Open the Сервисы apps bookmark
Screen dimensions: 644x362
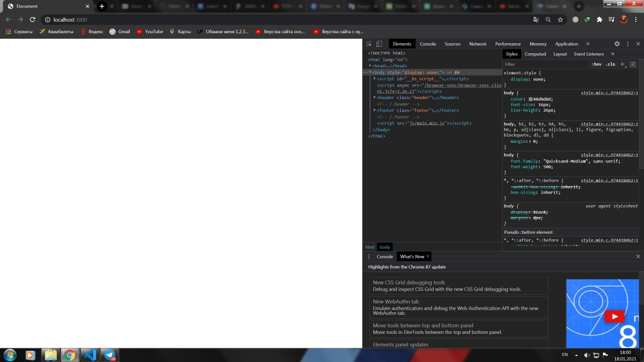tap(19, 31)
